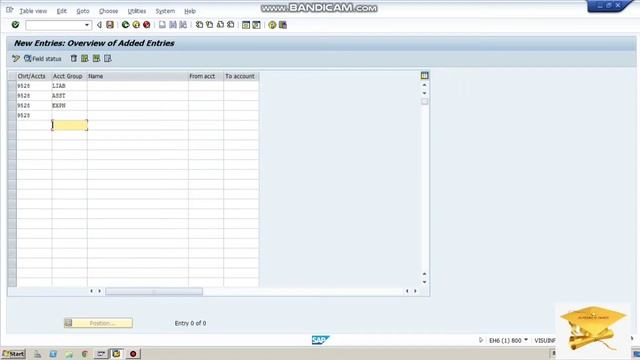This screenshot has height=360, width=640.
Task: Click the green Enter checkmark icon
Action: click(16, 25)
